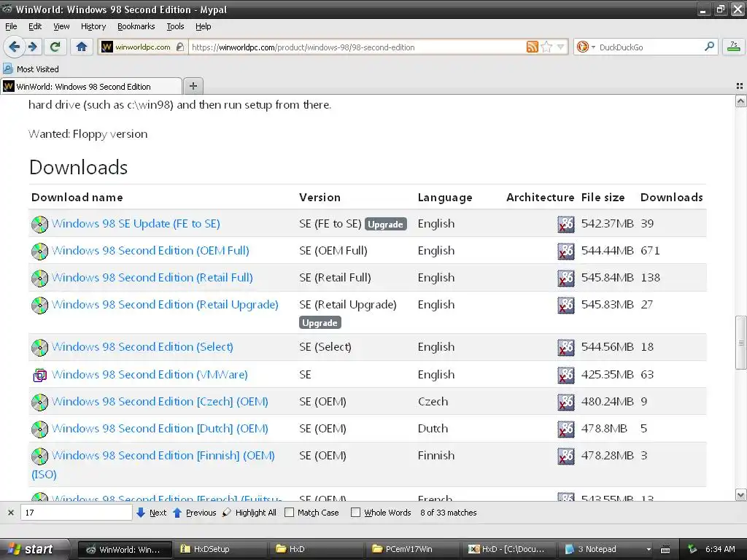Click the VMWare image icon
This screenshot has width=747, height=560.
39,376
